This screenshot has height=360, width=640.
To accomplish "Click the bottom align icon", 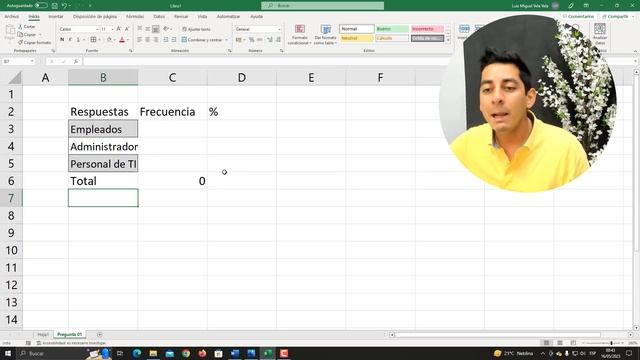I will tap(156, 29).
